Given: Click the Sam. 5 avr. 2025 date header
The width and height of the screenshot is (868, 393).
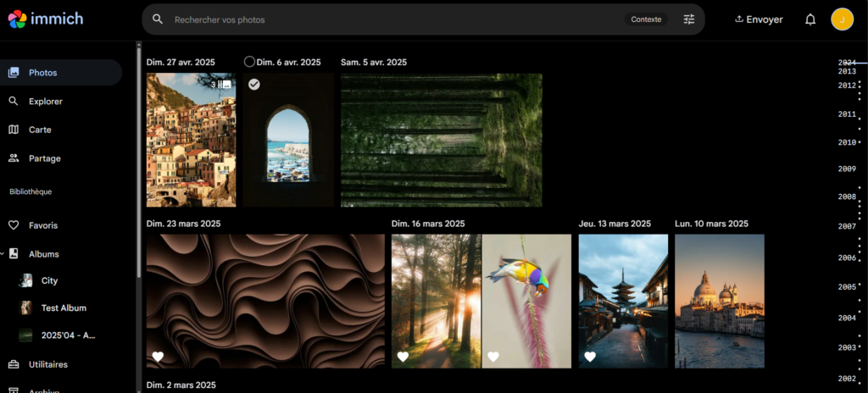Looking at the screenshot, I should tap(374, 62).
